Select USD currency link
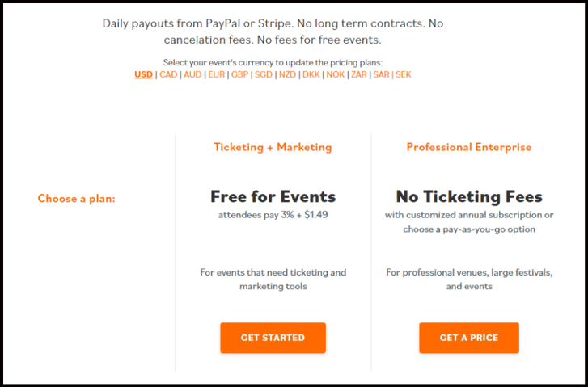The height and width of the screenshot is (387, 588). click(x=143, y=74)
